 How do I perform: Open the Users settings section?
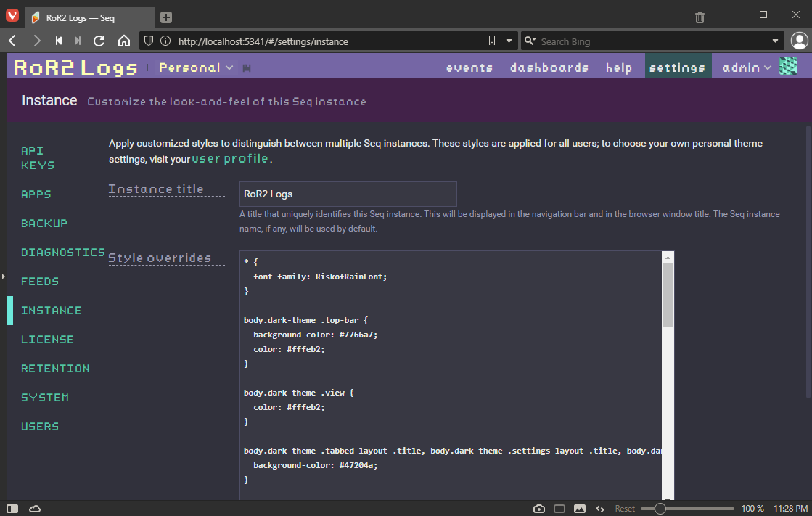[40, 427]
